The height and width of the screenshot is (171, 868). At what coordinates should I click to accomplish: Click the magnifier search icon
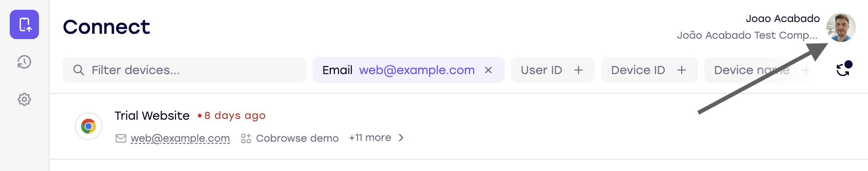(x=78, y=70)
